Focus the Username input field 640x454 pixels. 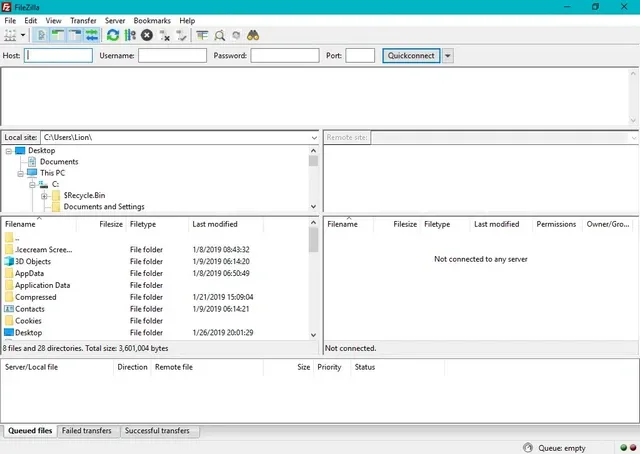(x=173, y=56)
